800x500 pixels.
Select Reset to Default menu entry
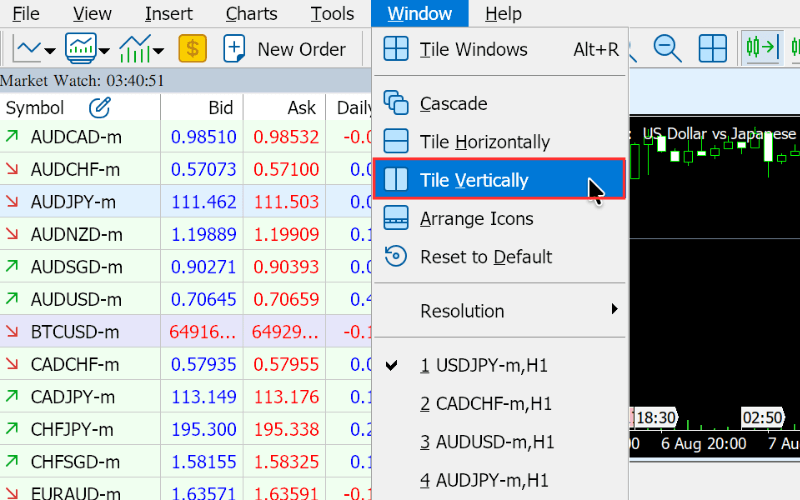pos(500,257)
